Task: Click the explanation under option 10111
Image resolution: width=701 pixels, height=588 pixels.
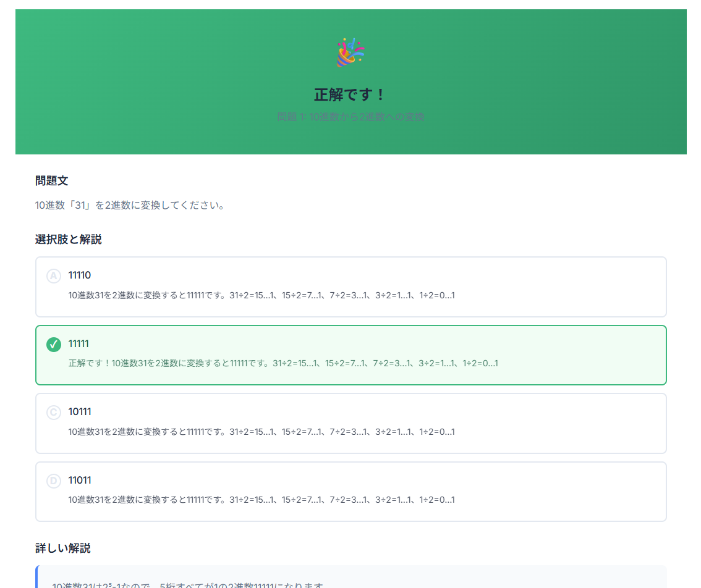Action: coord(261,432)
